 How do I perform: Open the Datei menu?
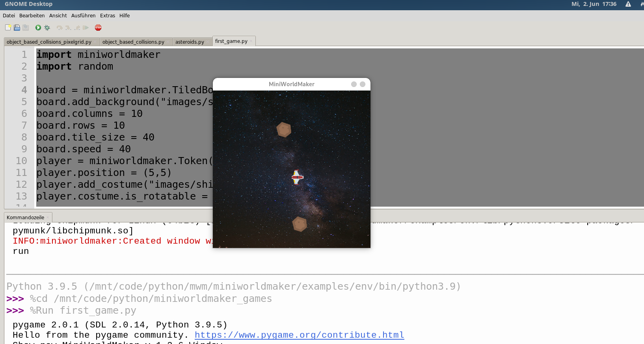9,16
